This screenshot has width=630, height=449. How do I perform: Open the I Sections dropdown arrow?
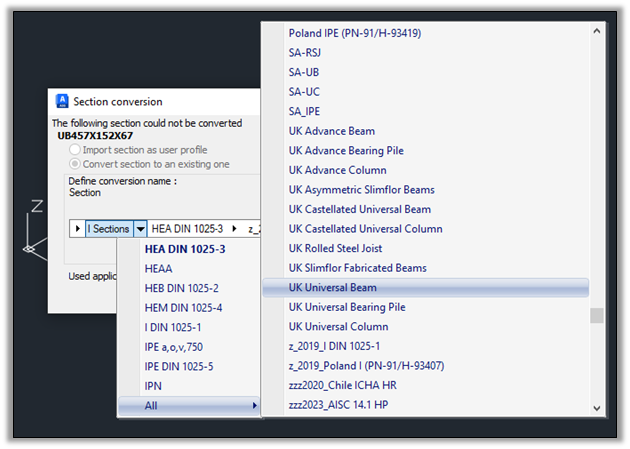coord(140,229)
